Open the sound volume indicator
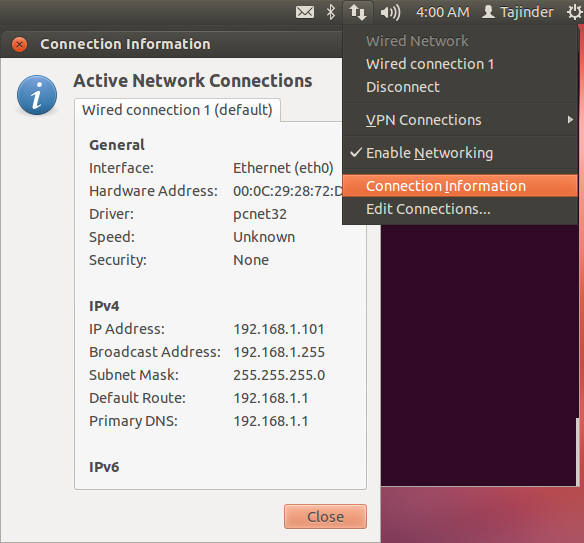This screenshot has width=584, height=543. 390,13
